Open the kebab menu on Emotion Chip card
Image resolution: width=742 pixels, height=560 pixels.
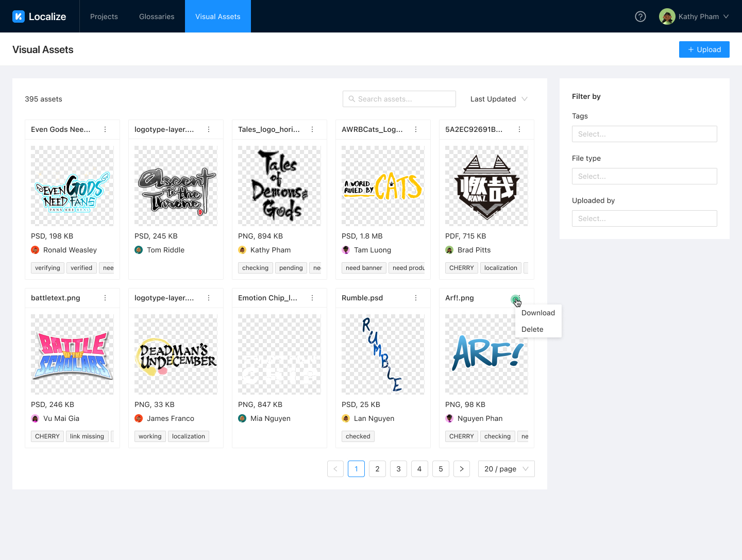click(x=312, y=298)
